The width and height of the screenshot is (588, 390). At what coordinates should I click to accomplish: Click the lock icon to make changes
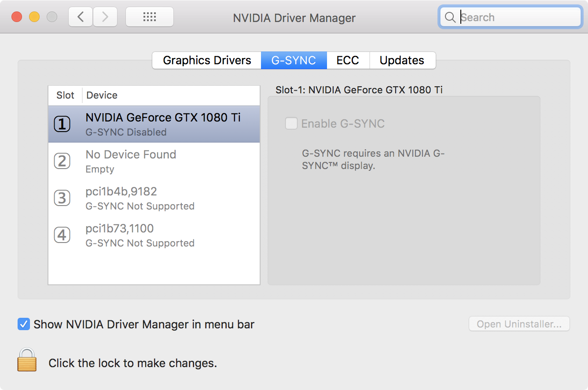pyautogui.click(x=27, y=360)
